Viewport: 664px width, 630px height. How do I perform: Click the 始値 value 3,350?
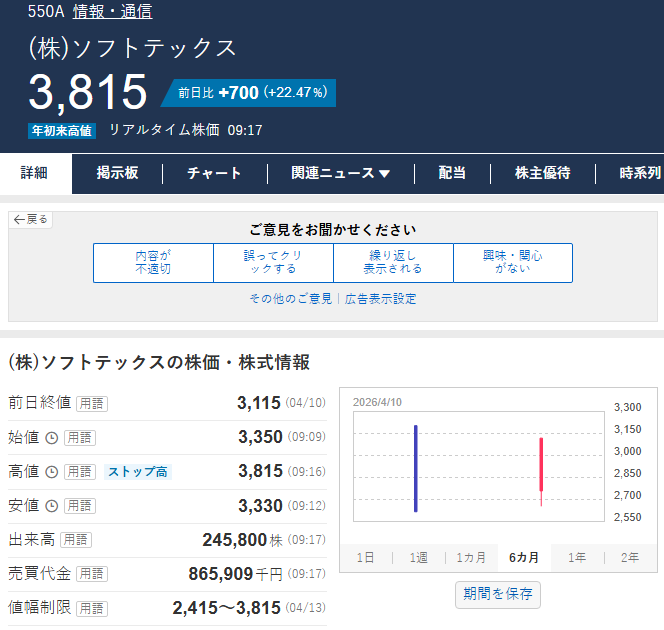pyautogui.click(x=260, y=437)
